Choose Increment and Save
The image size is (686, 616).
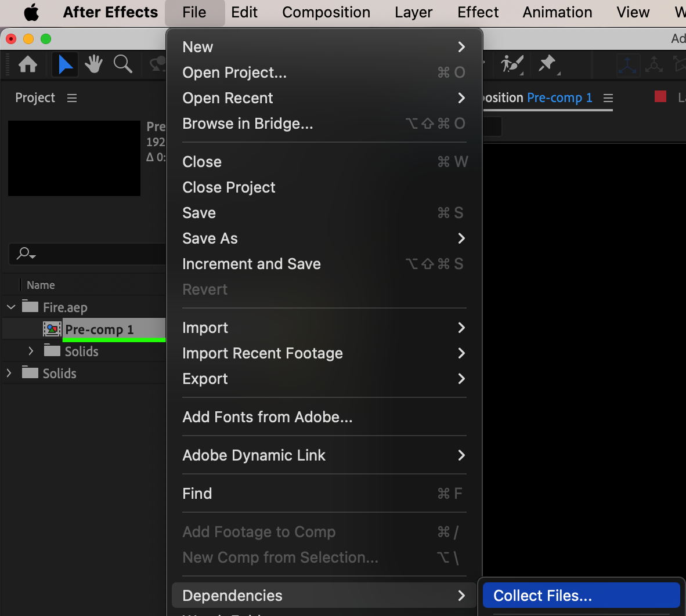pos(324,264)
